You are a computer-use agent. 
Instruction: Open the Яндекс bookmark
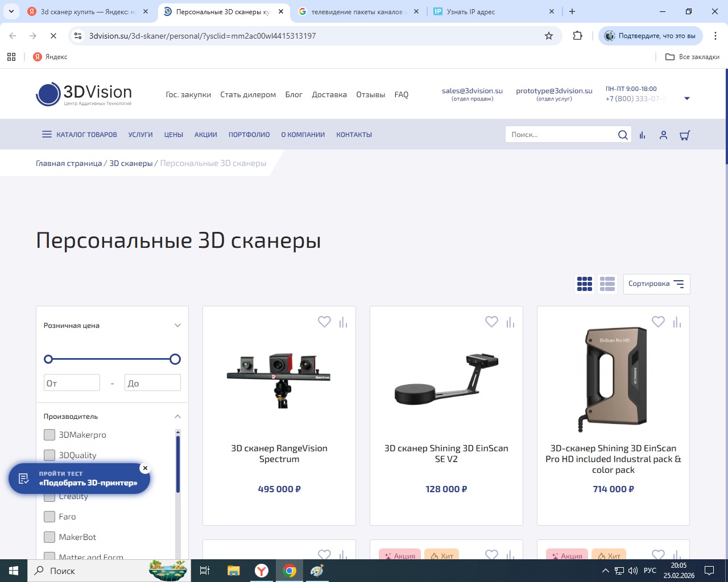pyautogui.click(x=50, y=57)
